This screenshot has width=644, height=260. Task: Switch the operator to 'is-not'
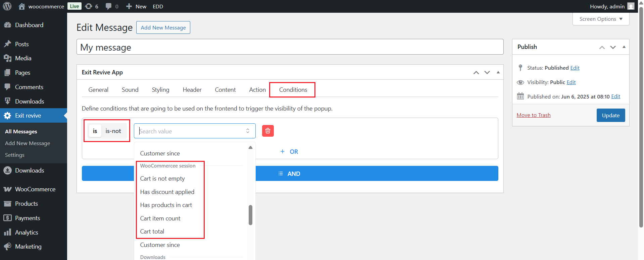[x=113, y=131]
